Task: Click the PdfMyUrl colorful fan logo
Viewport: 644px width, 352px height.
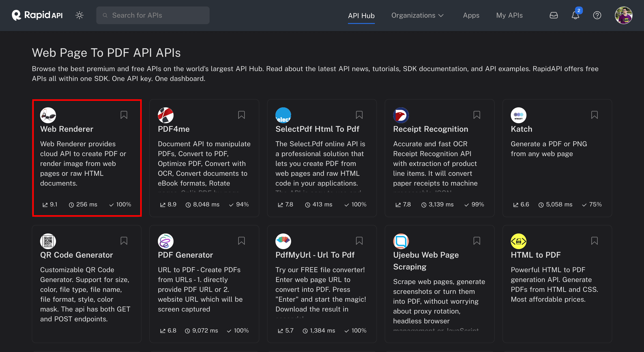Action: click(283, 241)
